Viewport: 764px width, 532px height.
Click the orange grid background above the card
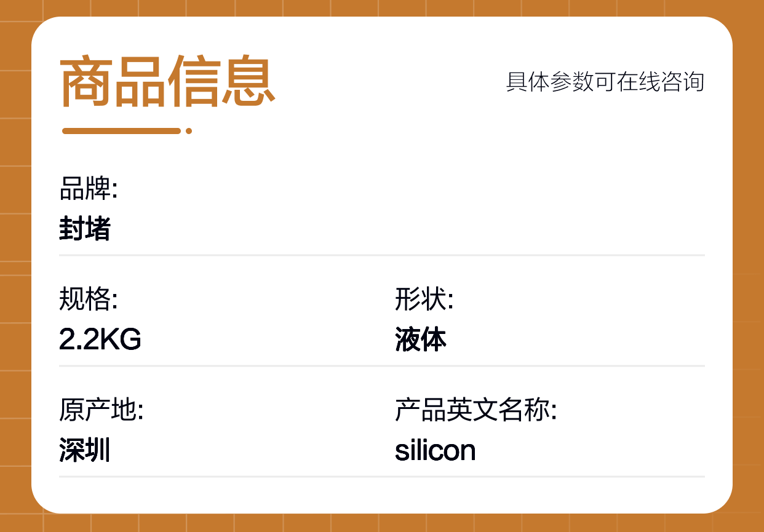click(x=381, y=7)
